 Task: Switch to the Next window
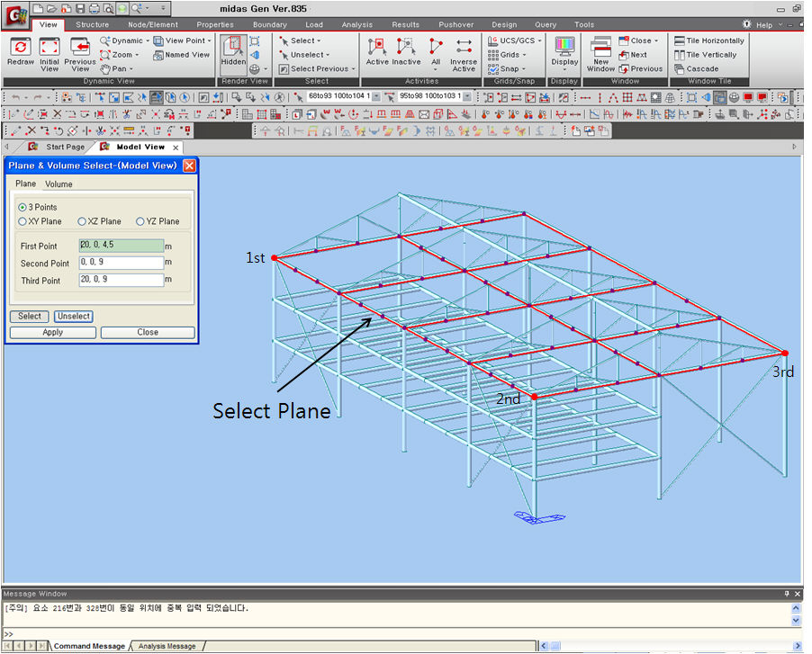[x=633, y=55]
